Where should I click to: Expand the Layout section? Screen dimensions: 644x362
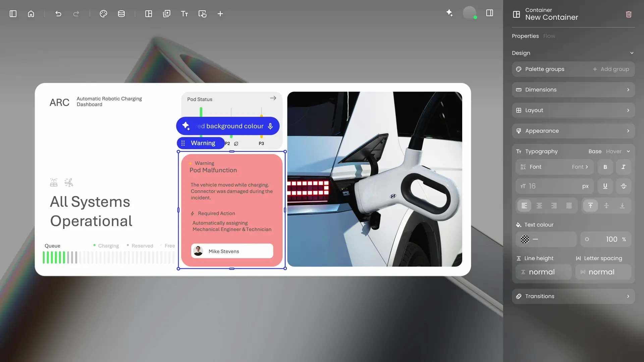[573, 110]
